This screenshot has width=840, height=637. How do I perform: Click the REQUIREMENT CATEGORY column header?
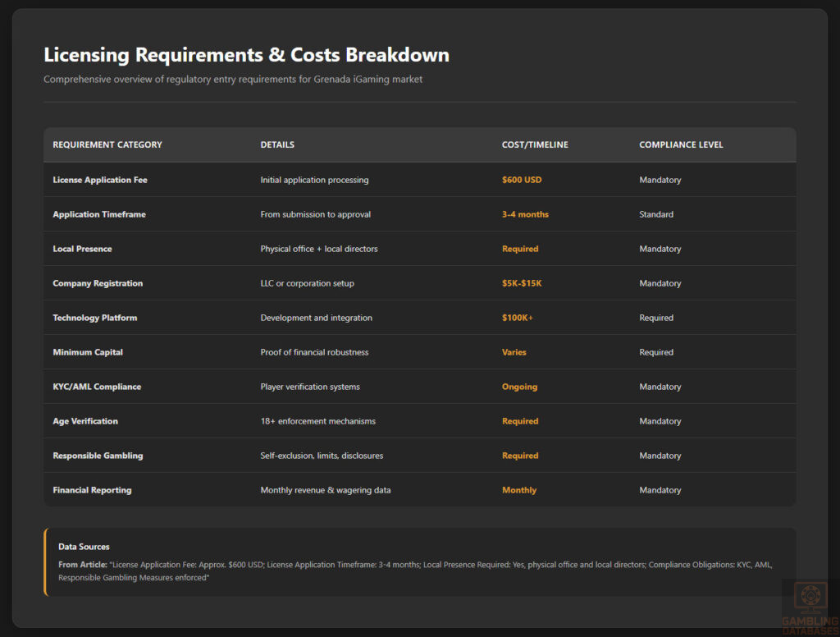coord(107,144)
